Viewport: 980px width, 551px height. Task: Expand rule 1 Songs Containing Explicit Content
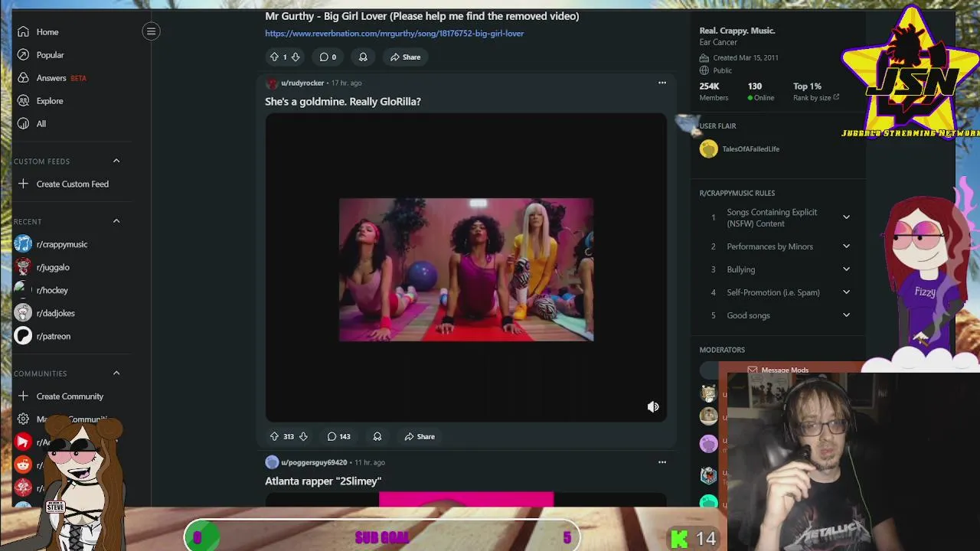(846, 217)
